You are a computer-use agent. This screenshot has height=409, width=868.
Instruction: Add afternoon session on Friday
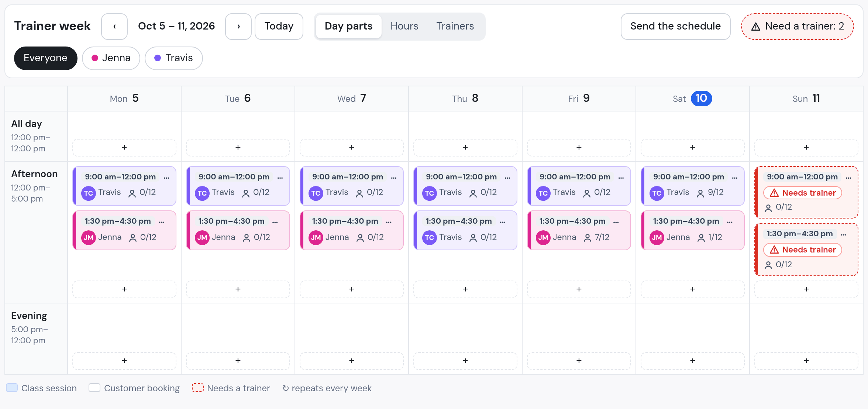pos(579,289)
